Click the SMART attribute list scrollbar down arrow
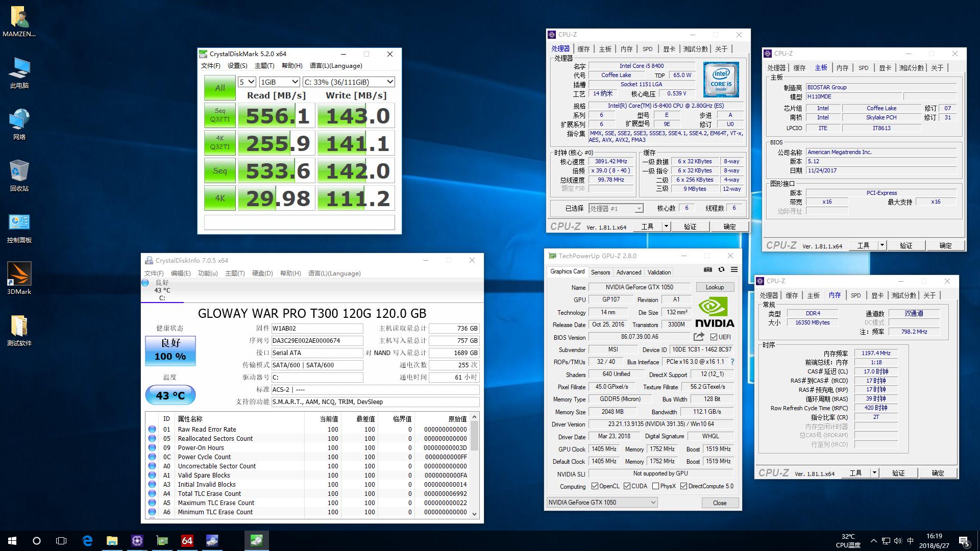Image resolution: width=980 pixels, height=551 pixels. [x=475, y=514]
